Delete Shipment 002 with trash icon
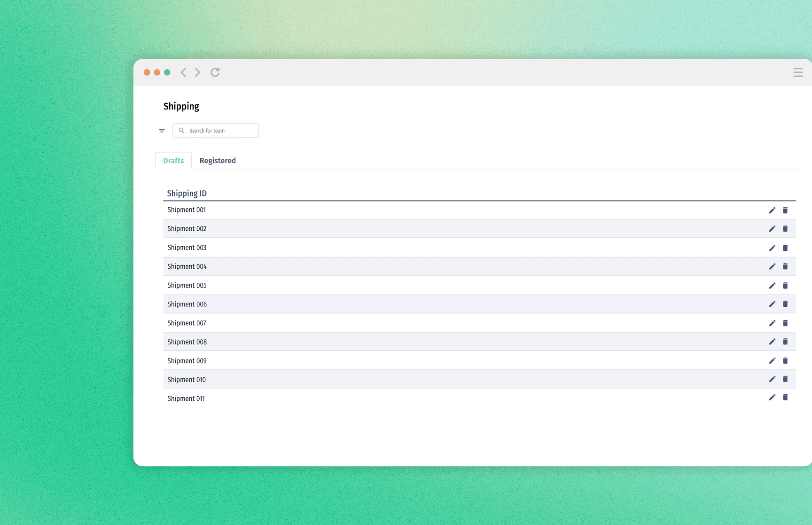This screenshot has width=812, height=525. (785, 228)
